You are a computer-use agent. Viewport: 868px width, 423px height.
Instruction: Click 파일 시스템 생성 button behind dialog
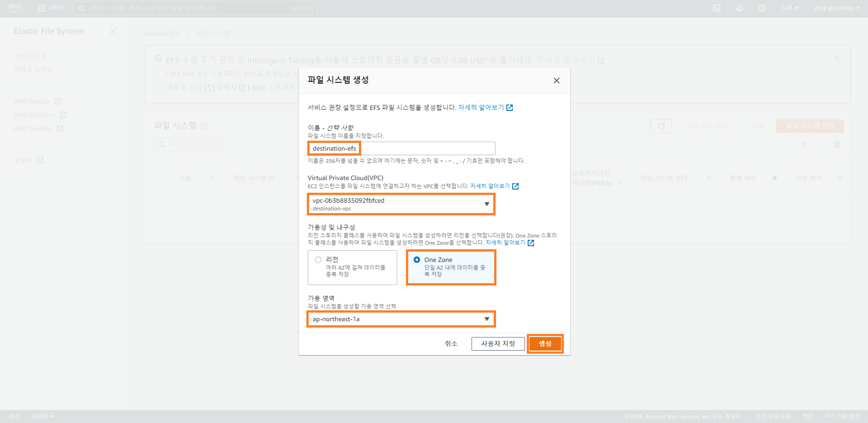point(810,126)
